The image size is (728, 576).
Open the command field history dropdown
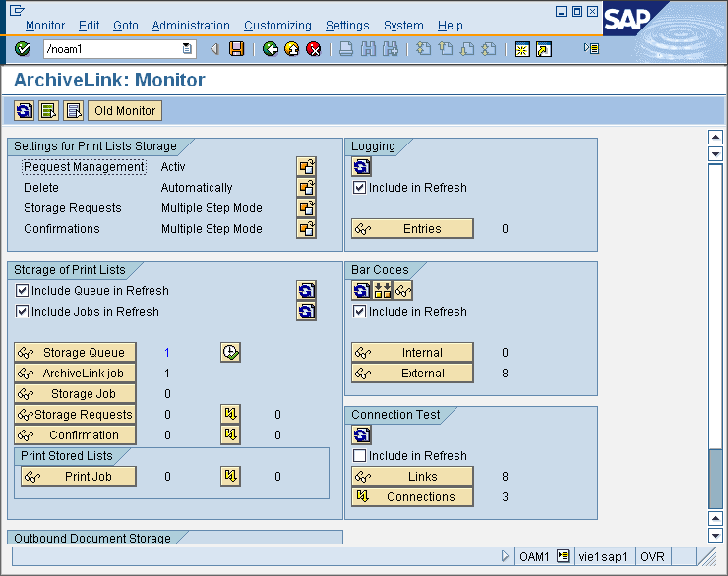187,49
